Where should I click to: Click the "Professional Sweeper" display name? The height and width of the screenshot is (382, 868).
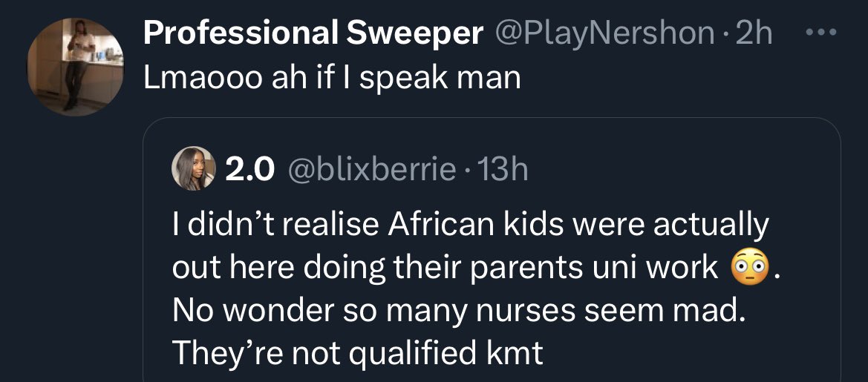point(313,33)
